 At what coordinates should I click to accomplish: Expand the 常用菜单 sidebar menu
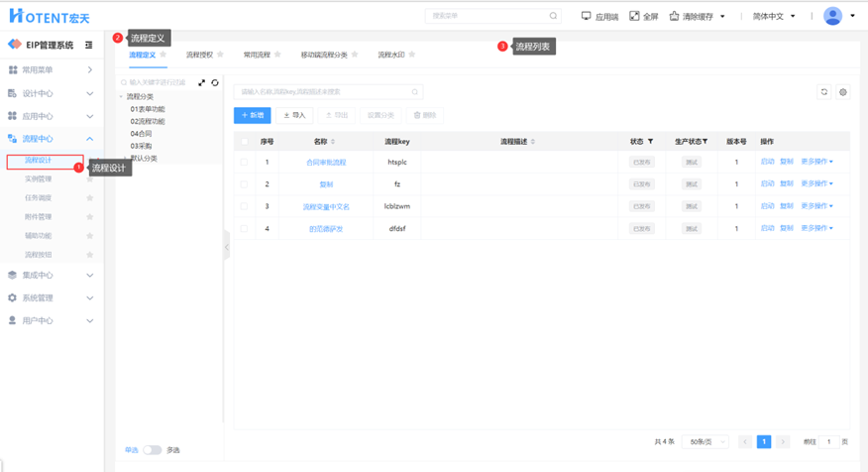click(51, 69)
